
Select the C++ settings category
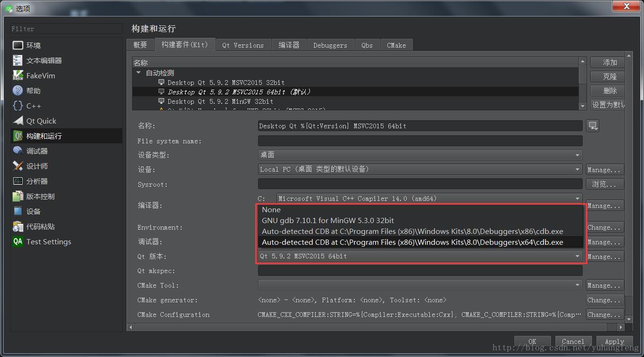click(x=66, y=106)
